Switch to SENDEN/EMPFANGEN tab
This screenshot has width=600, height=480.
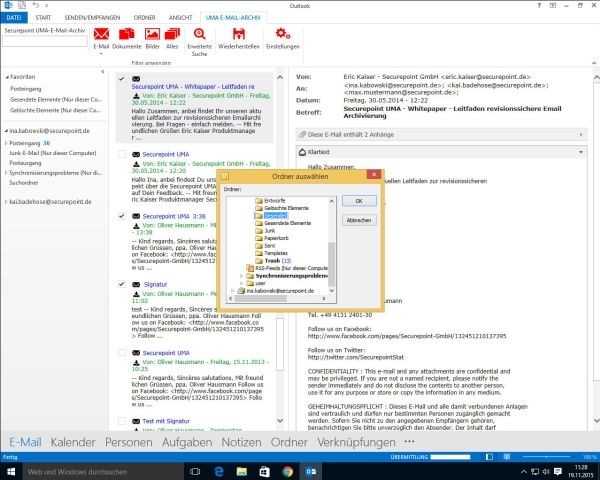click(92, 18)
